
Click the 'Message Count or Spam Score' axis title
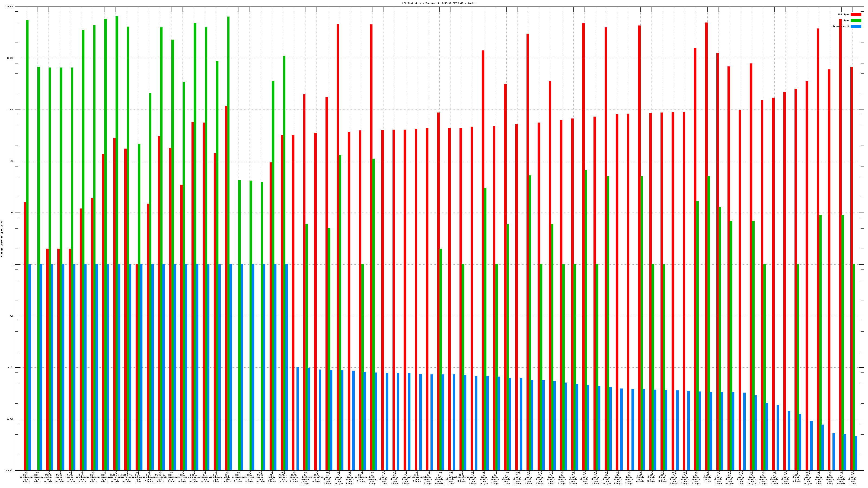tap(2, 239)
